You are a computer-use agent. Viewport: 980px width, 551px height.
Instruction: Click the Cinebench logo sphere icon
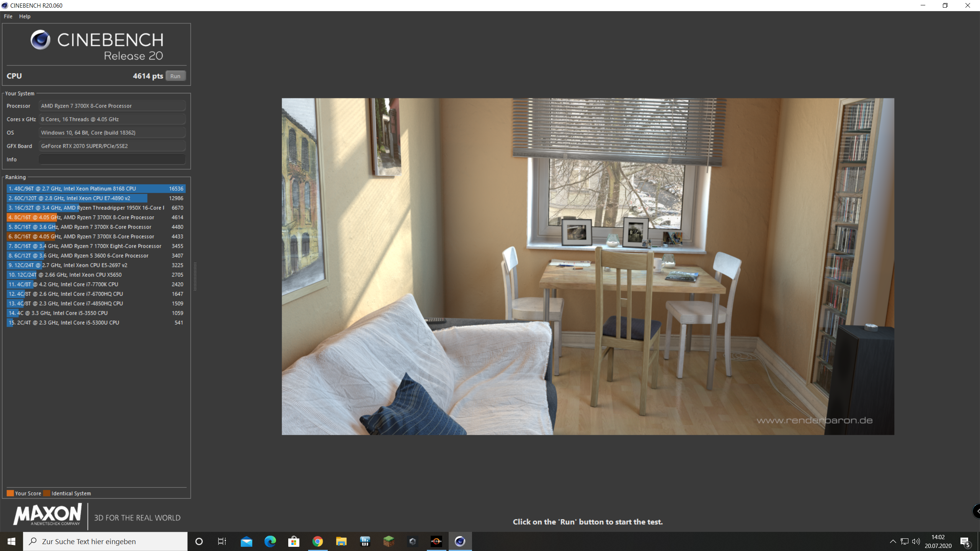tap(41, 40)
